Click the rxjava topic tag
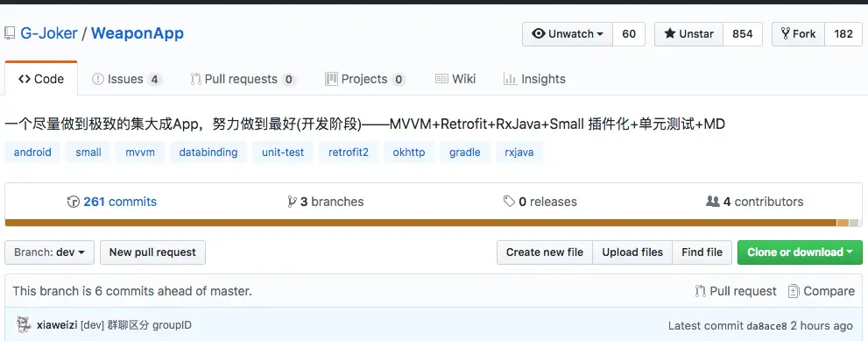 519,152
